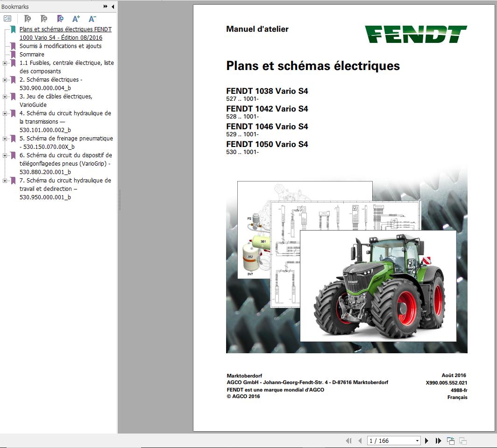The width and height of the screenshot is (497, 448).
Task: Expand the '5. Schéma de freinage pneumatique' node
Action: pos(5,139)
